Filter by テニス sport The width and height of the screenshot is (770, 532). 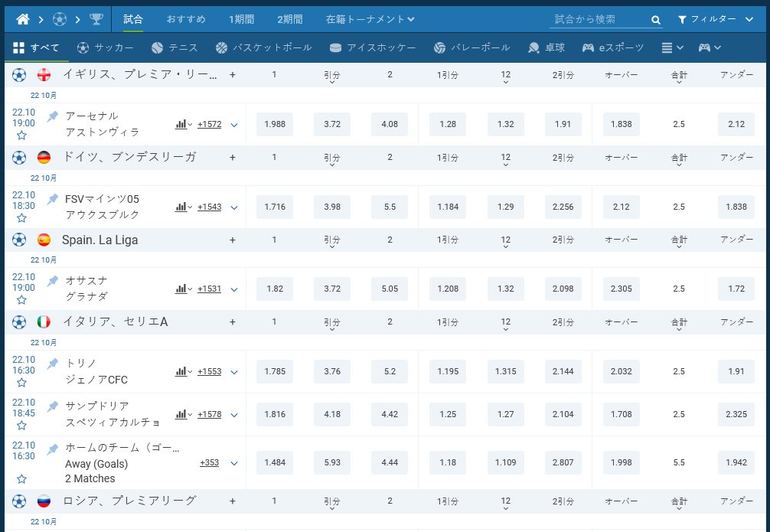[175, 47]
